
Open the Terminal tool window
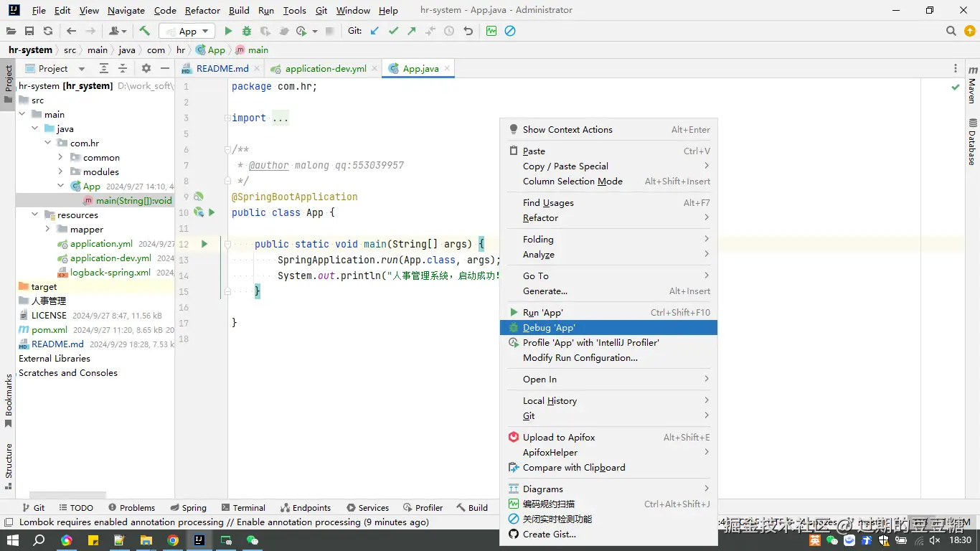coord(242,507)
